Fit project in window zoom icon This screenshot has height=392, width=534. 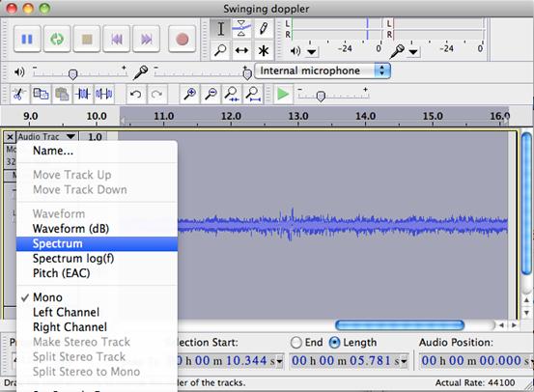coord(253,94)
